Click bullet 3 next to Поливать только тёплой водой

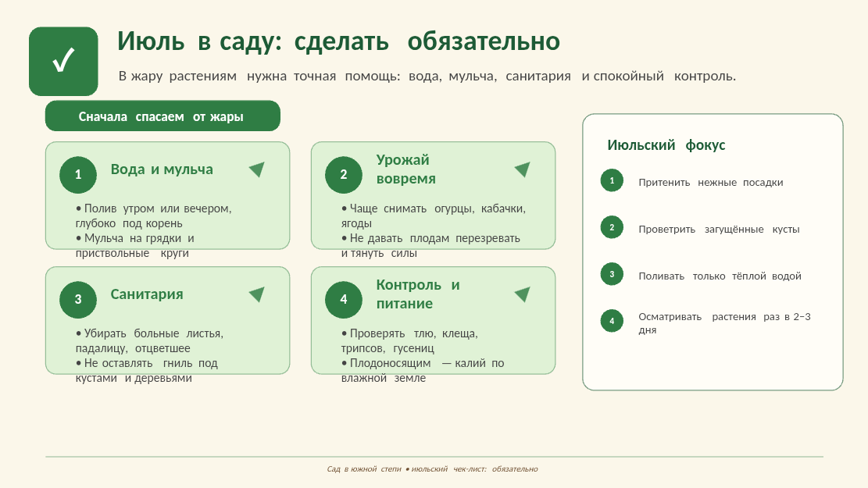click(x=612, y=274)
